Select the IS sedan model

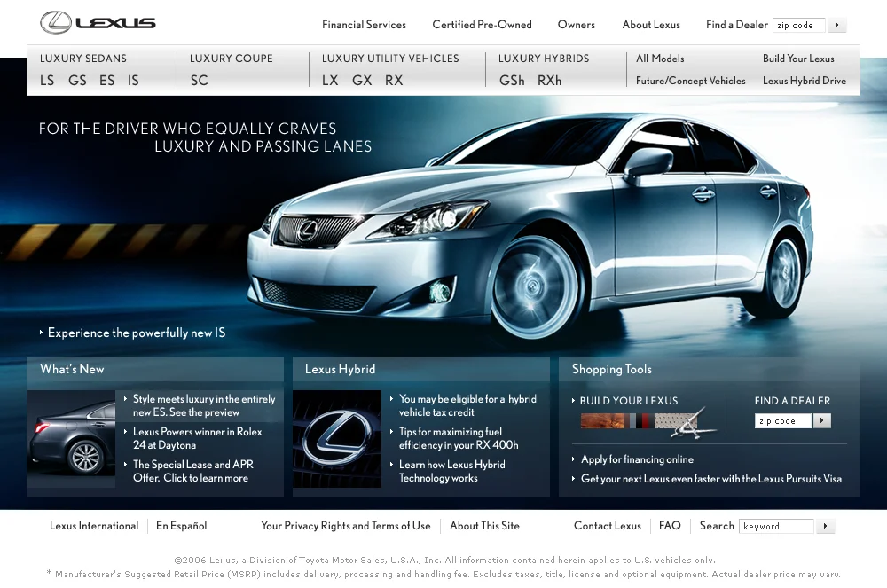tap(134, 81)
